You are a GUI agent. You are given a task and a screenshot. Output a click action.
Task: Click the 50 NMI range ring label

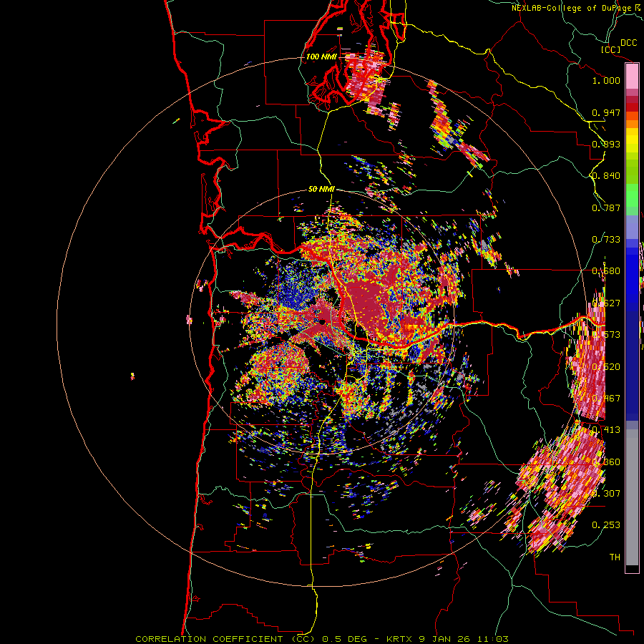[x=321, y=190]
